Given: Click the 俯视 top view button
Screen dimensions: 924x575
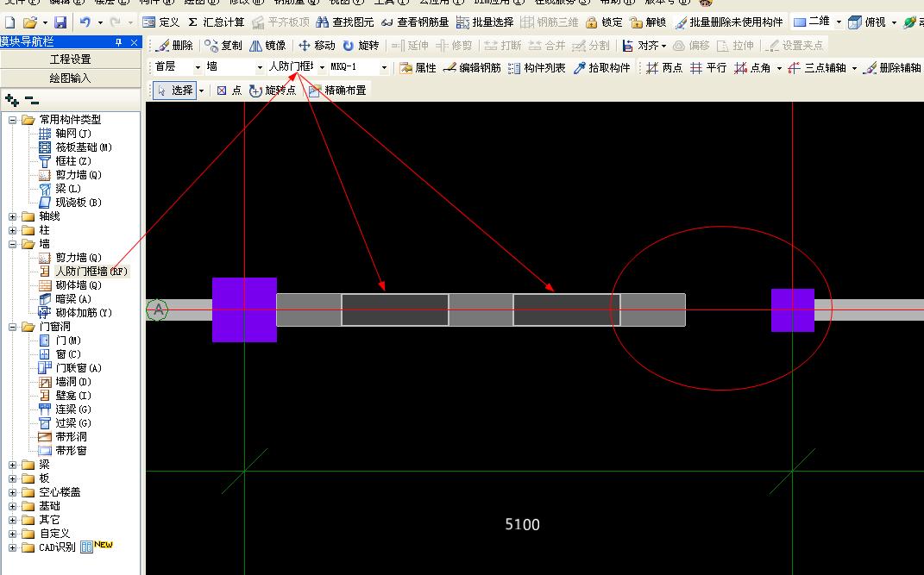Looking at the screenshot, I should (866, 22).
